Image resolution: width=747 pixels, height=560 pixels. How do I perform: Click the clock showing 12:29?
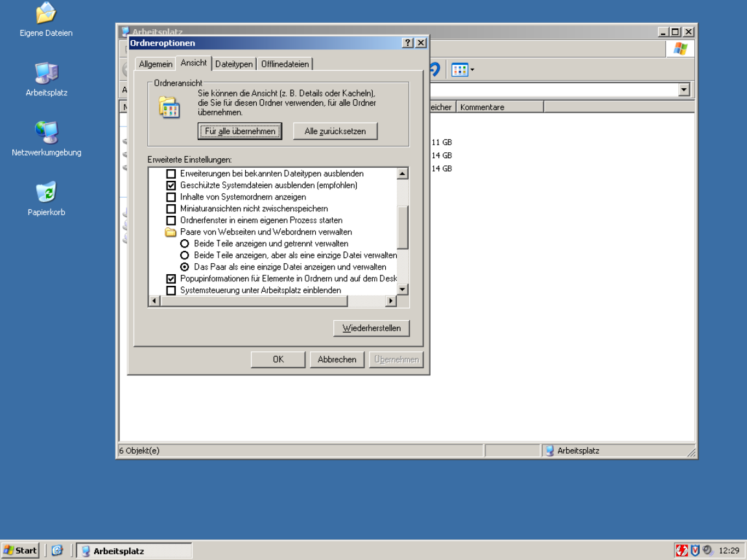coord(729,551)
